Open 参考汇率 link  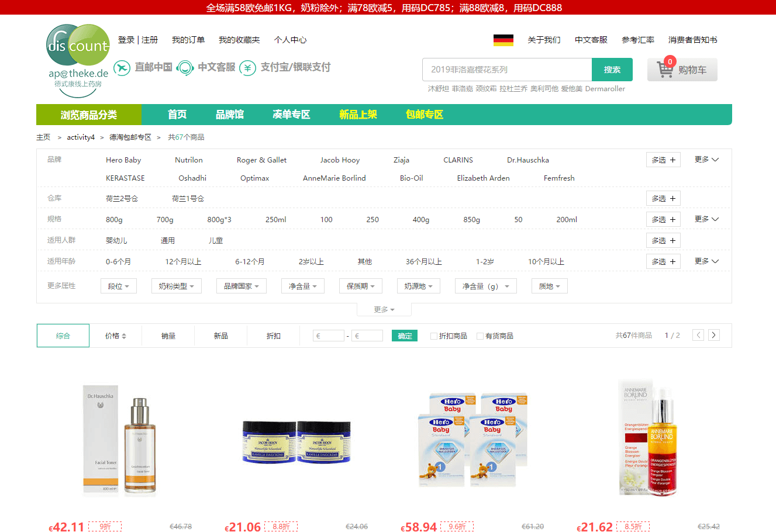[638, 40]
